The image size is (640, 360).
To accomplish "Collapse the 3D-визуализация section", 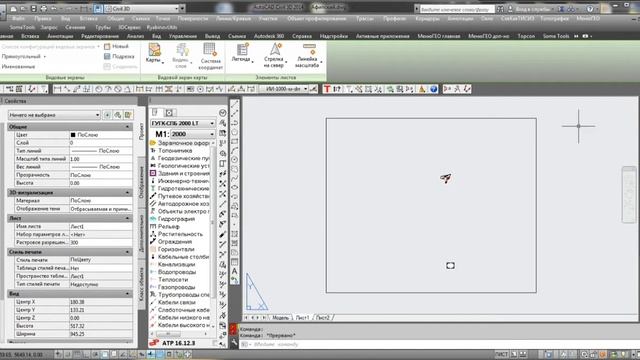I will [x=127, y=192].
